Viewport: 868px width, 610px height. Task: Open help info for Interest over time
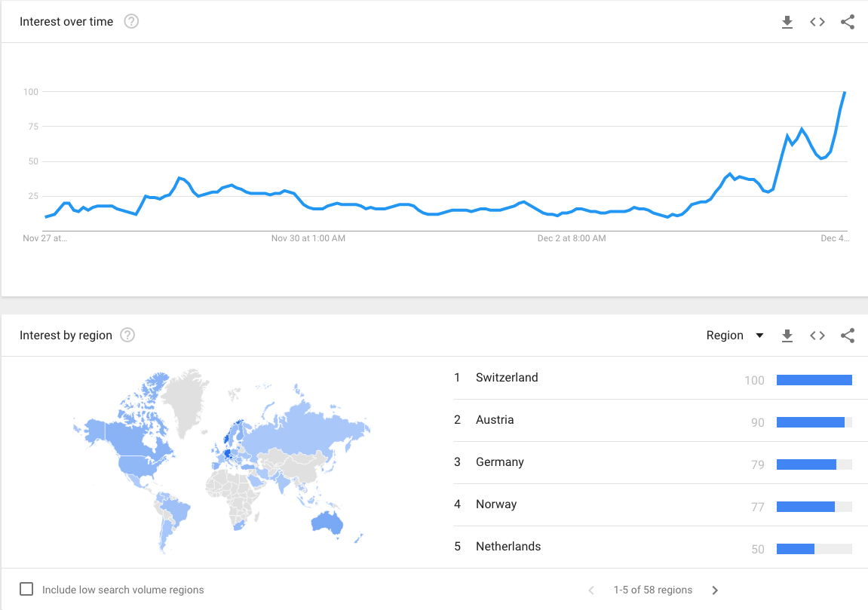click(131, 21)
